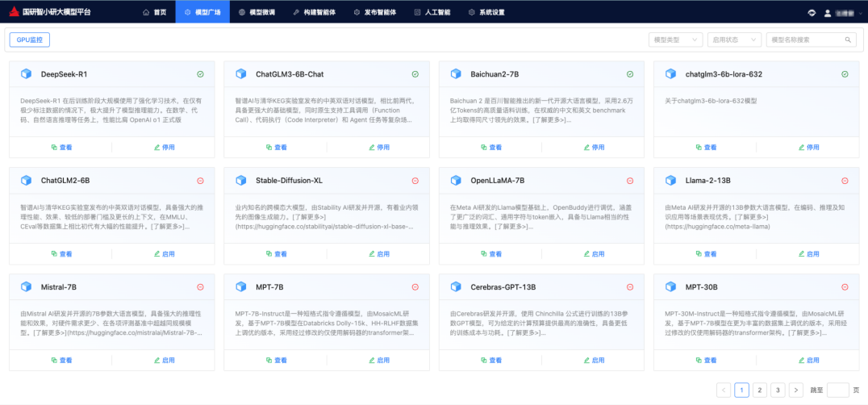Click the DeepSeek-R1 cube icon

[26, 74]
